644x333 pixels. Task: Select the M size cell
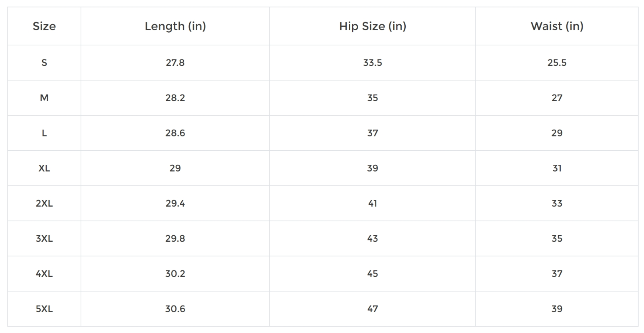44,98
